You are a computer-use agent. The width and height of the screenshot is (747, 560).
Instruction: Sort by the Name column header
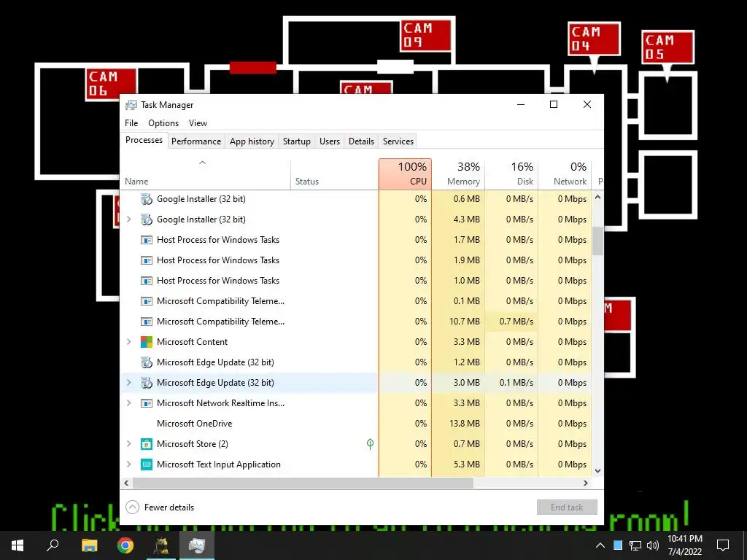205,174
